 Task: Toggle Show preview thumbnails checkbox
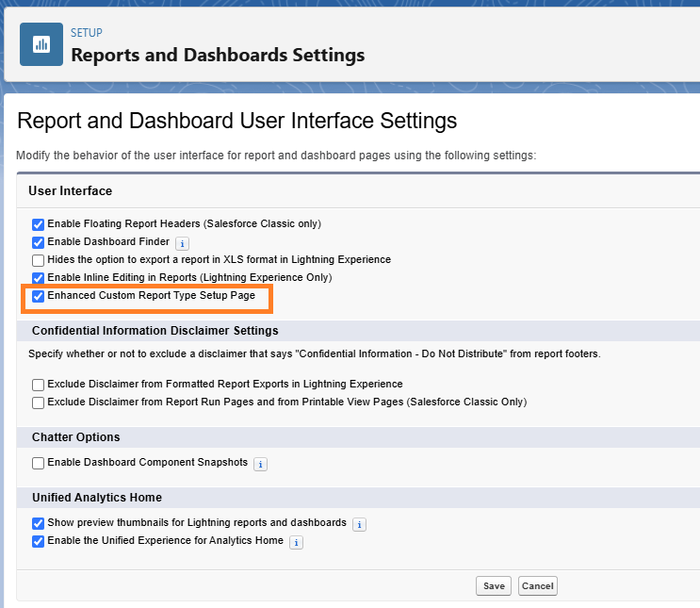click(38, 523)
